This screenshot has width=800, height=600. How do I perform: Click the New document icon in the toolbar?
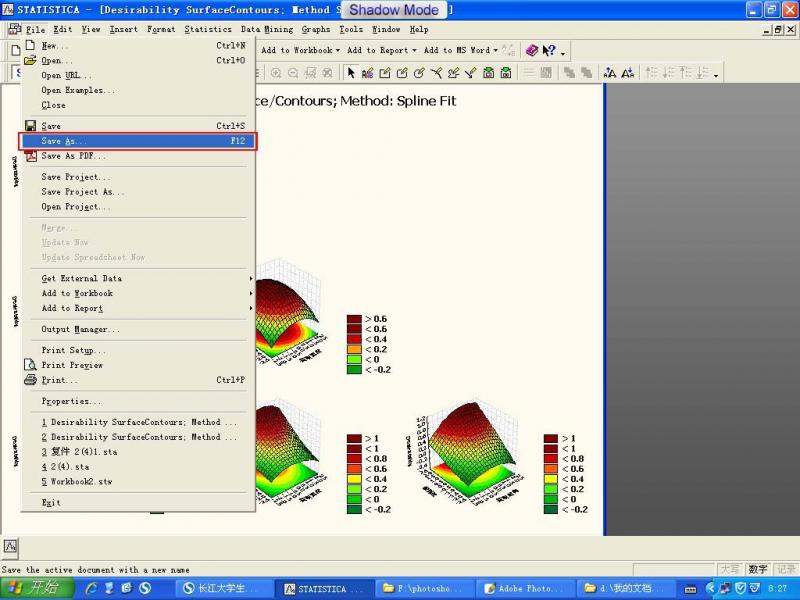coord(16,50)
